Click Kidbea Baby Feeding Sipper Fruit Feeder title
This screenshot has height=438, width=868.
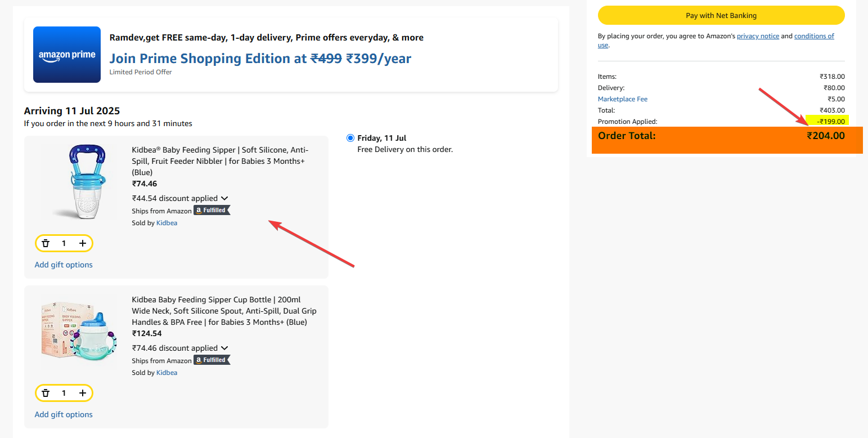tap(221, 161)
